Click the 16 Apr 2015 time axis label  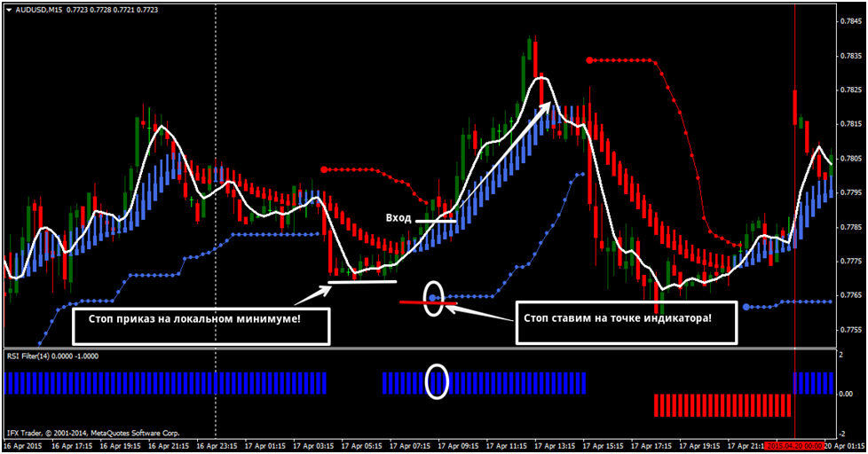click(22, 445)
